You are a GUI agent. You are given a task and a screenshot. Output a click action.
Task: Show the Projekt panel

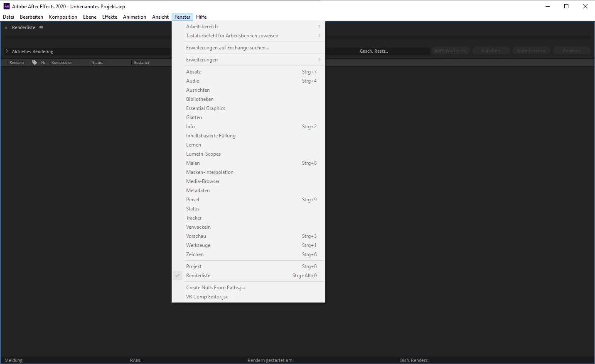tap(248, 266)
